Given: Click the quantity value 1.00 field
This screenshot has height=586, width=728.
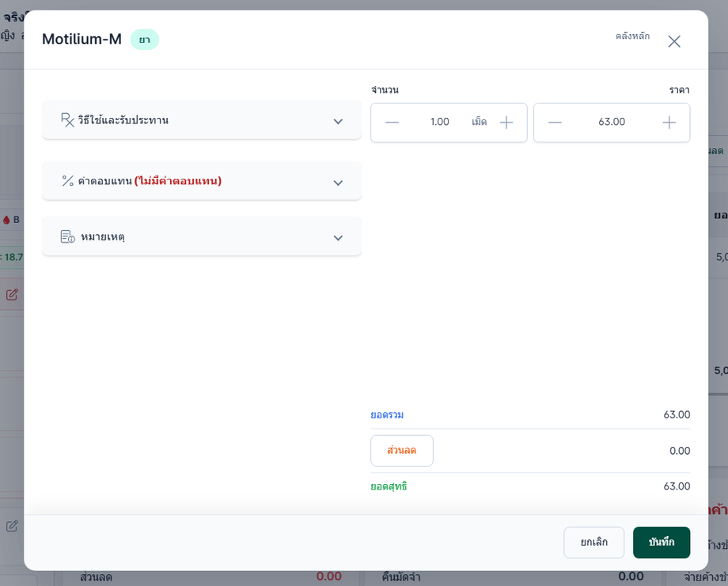Looking at the screenshot, I should (x=439, y=122).
